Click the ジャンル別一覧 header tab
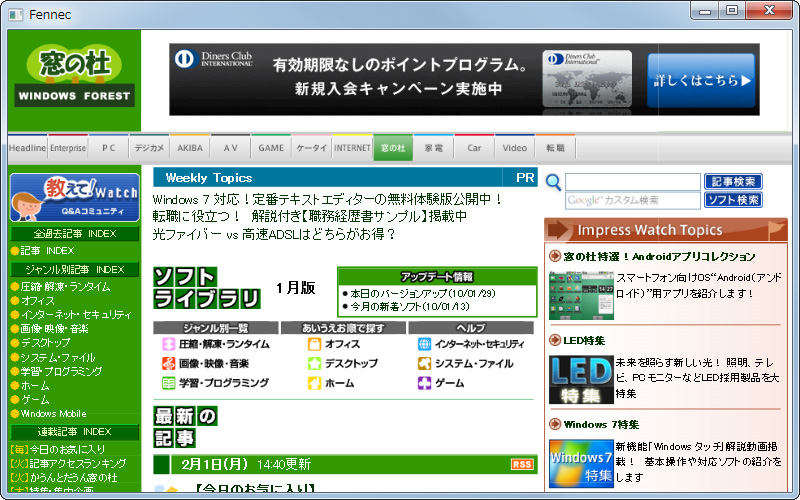Screen dimensions: 800x500 tap(216, 328)
